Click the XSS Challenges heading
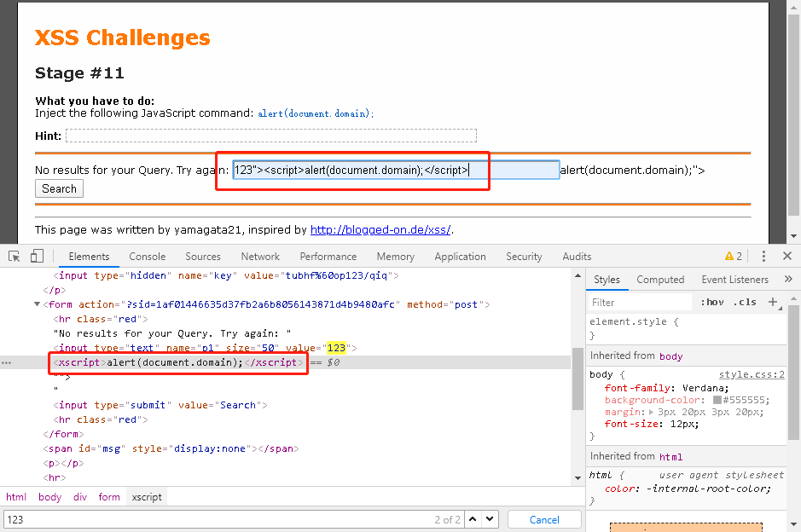Viewport: 801px width, 532px height. pyautogui.click(x=123, y=38)
